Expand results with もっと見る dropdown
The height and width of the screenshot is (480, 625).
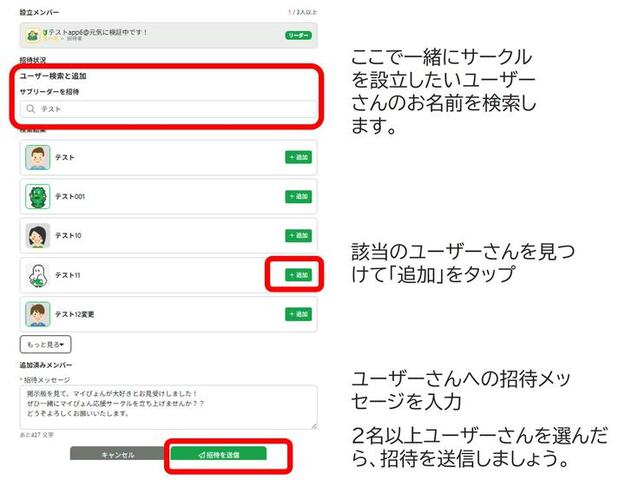pos(46,344)
